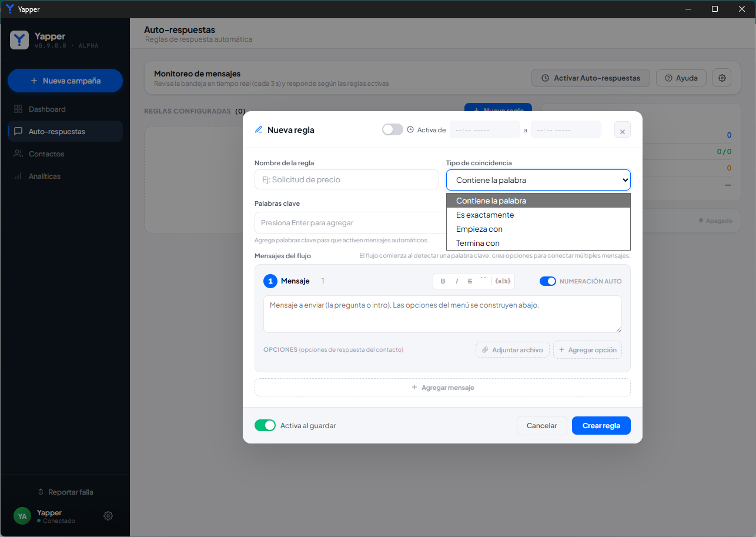Click Agregar mensaje button
The width and height of the screenshot is (756, 537).
pos(443,388)
